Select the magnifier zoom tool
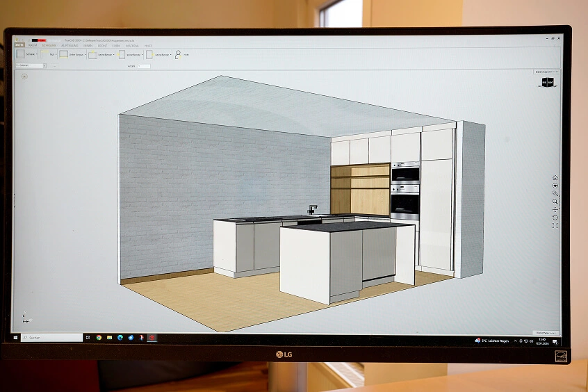 [x=555, y=202]
